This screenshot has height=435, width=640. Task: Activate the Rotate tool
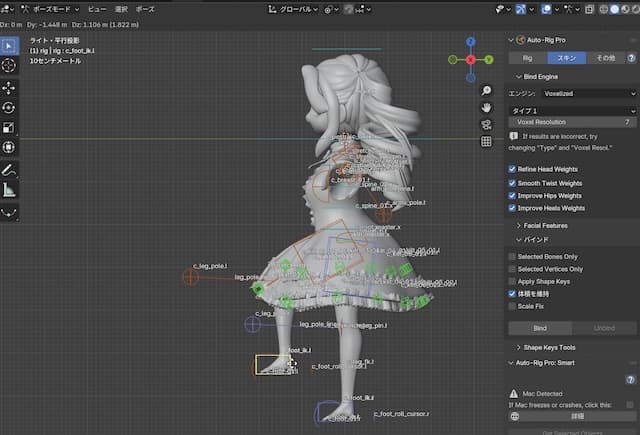[9, 107]
